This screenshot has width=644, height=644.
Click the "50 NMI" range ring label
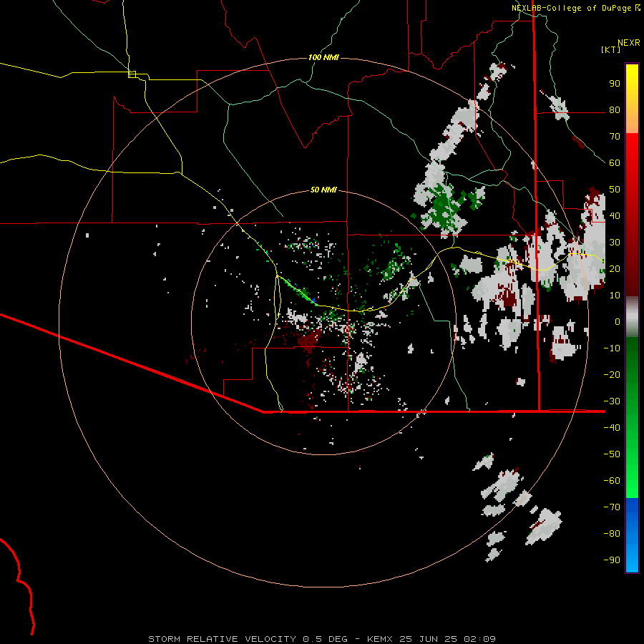[323, 190]
